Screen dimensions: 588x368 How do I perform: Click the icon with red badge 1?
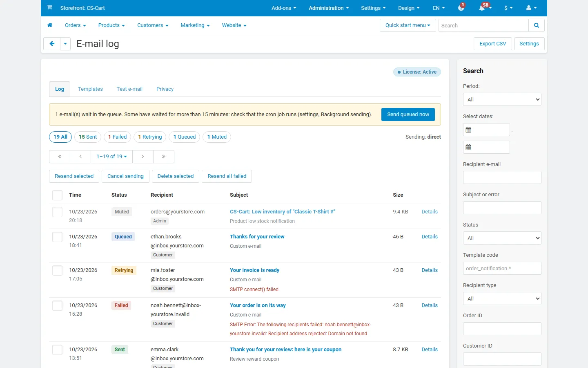pyautogui.click(x=461, y=8)
